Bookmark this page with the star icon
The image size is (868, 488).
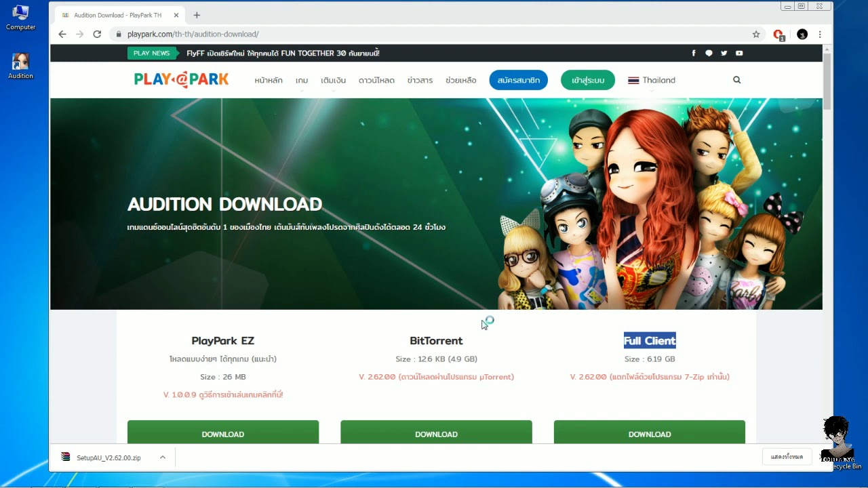click(756, 34)
